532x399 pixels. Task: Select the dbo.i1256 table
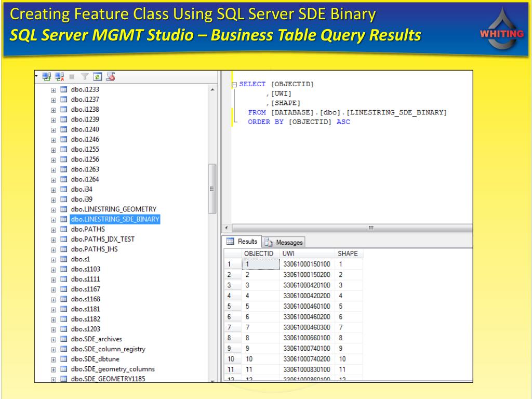pyautogui.click(x=85, y=159)
